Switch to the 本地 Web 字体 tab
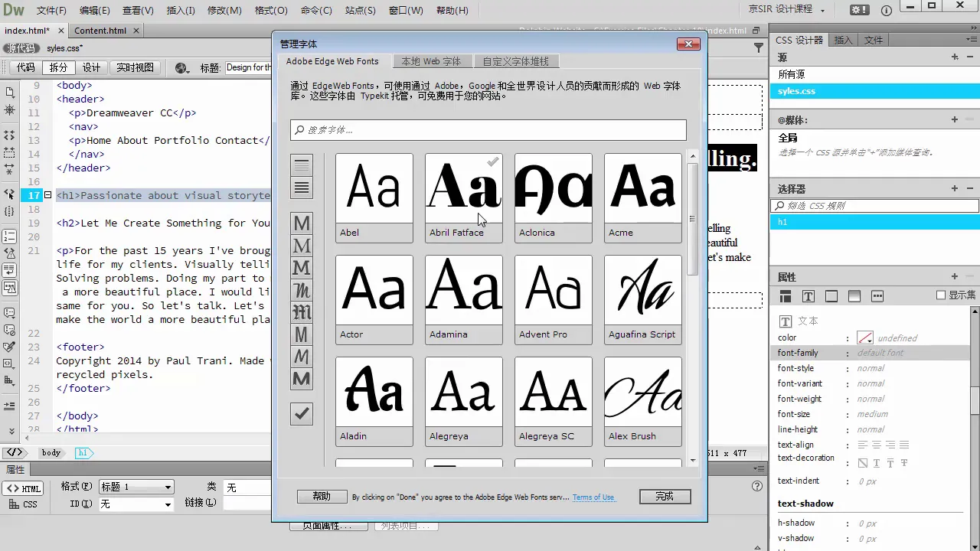The image size is (980, 551). tap(431, 61)
